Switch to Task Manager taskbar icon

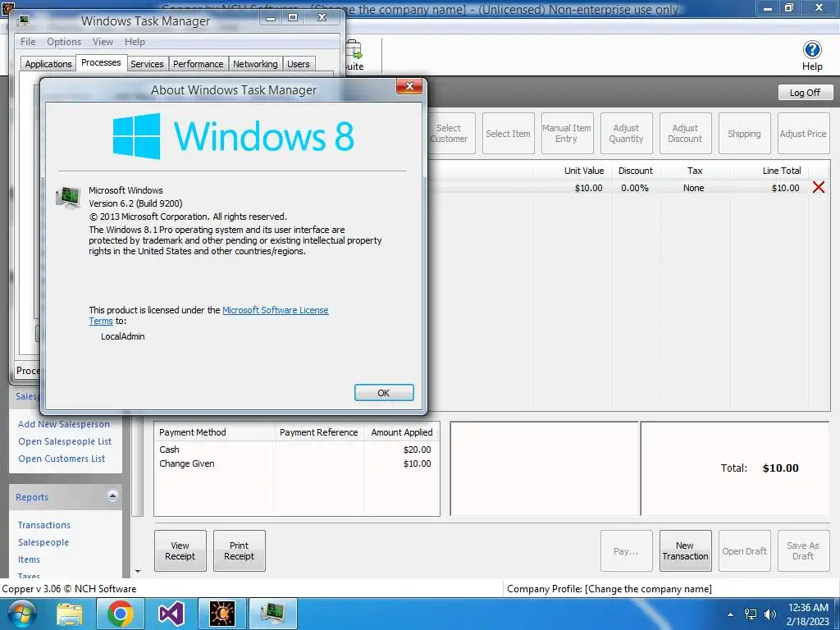click(272, 614)
